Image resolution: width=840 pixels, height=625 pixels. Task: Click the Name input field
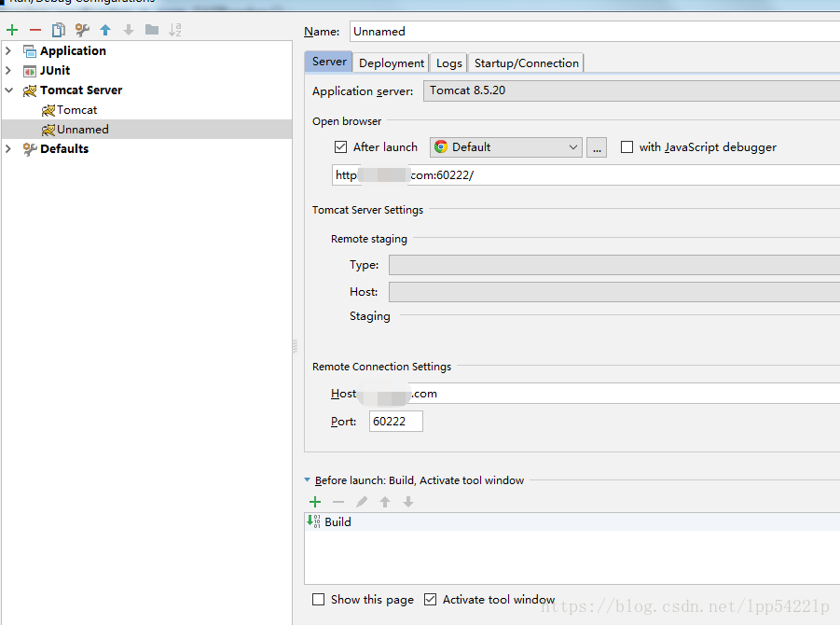595,31
